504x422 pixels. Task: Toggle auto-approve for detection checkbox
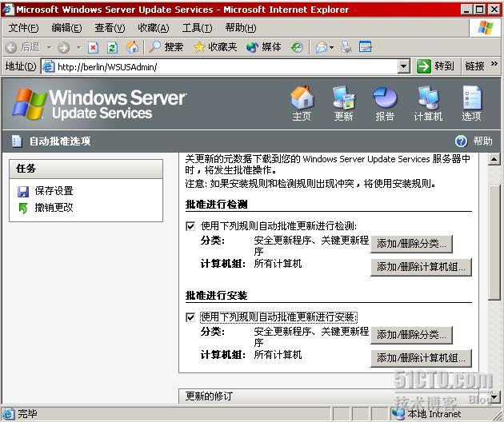(190, 226)
